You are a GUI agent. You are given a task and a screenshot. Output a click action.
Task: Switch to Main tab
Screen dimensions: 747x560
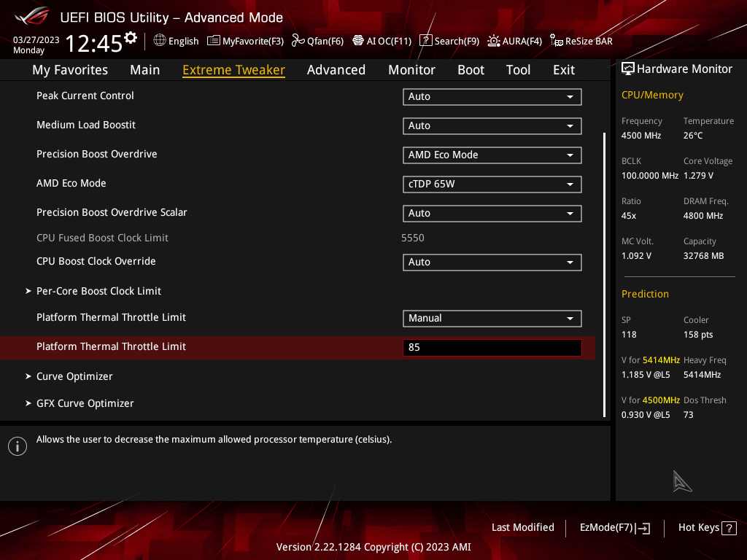[145, 70]
